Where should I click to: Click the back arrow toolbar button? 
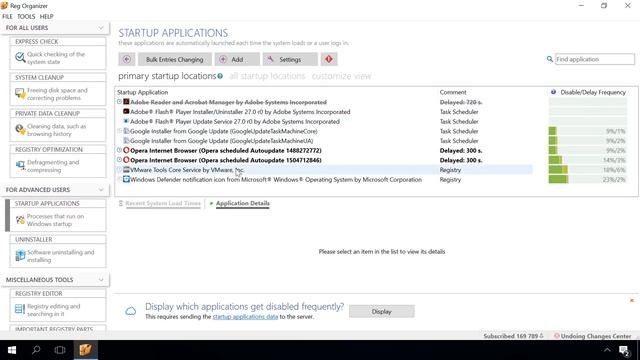tap(127, 59)
